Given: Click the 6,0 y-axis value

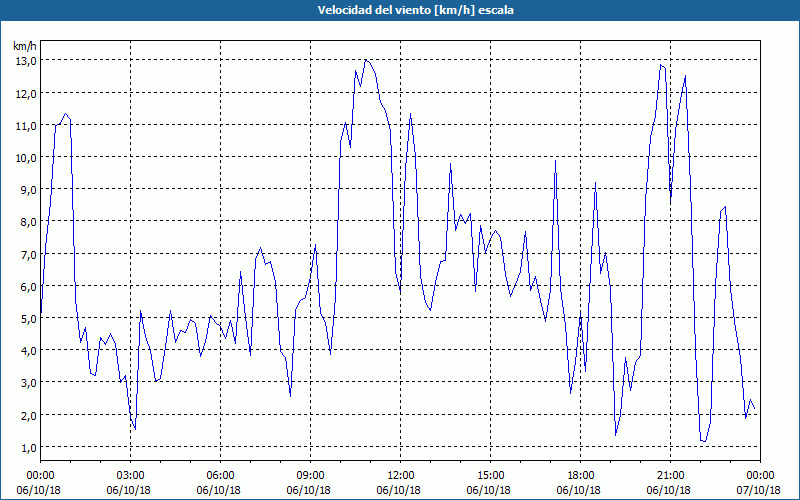Looking at the screenshot, I should click(29, 287).
